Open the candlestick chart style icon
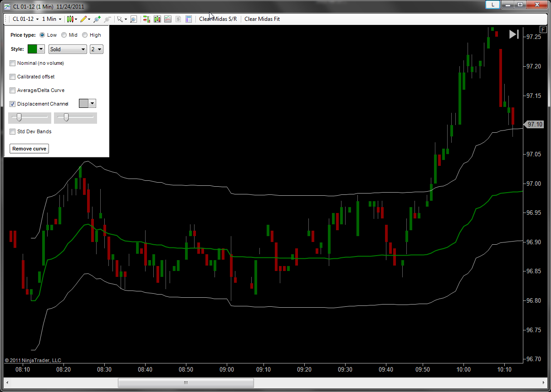 70,19
